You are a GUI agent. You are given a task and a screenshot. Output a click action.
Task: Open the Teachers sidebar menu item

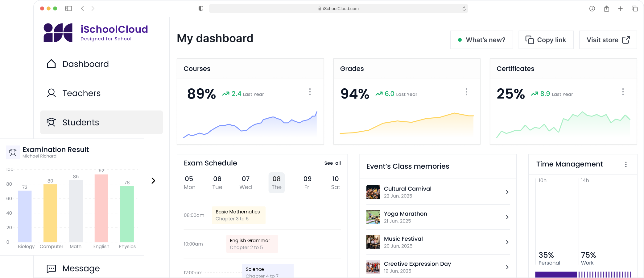81,93
